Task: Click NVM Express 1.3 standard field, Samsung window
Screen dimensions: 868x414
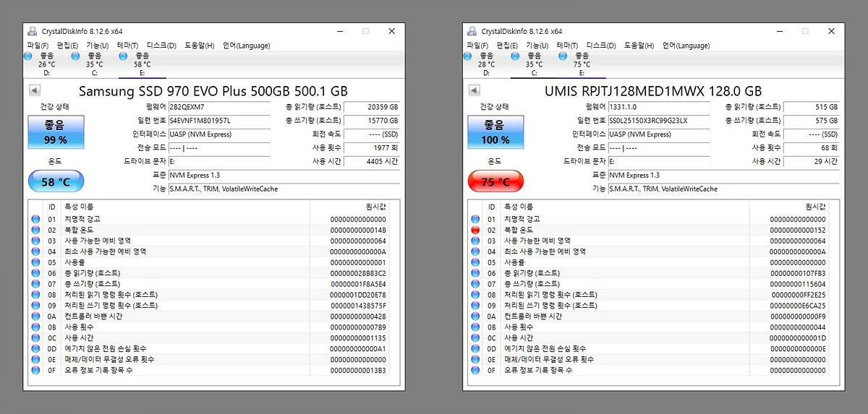Action: click(284, 176)
